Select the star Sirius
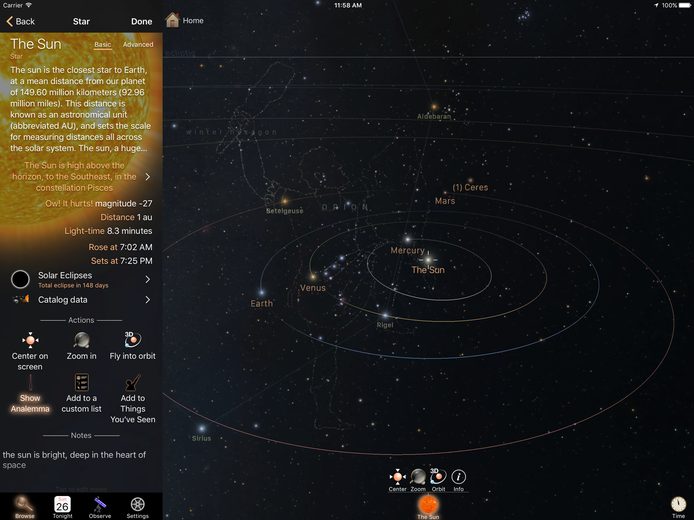 tap(202, 428)
